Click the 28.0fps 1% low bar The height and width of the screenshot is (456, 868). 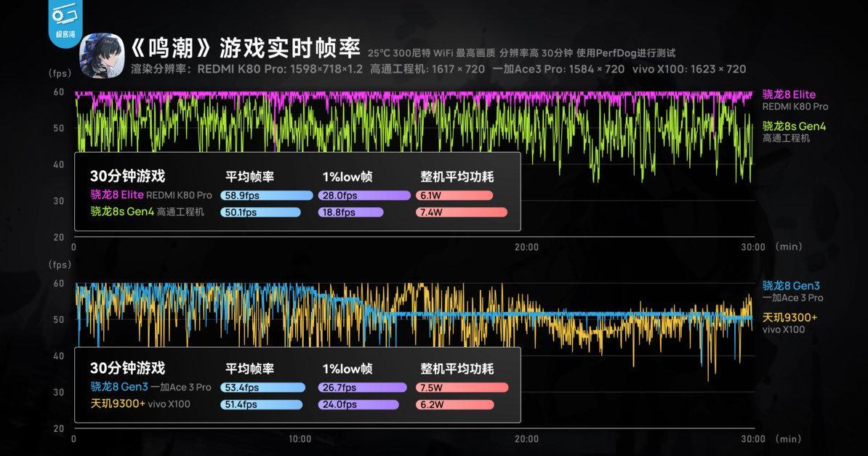coord(364,196)
